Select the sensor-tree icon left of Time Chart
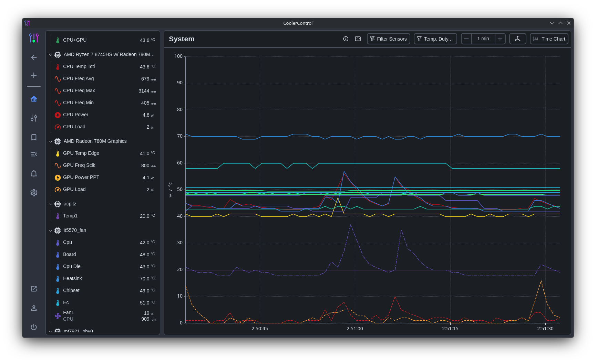596x364 pixels. (x=518, y=39)
